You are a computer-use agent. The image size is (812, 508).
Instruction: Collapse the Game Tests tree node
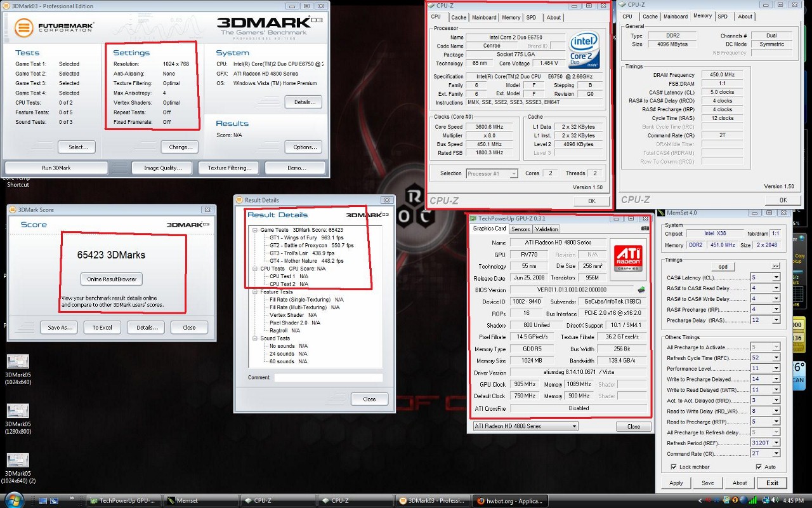tap(254, 230)
